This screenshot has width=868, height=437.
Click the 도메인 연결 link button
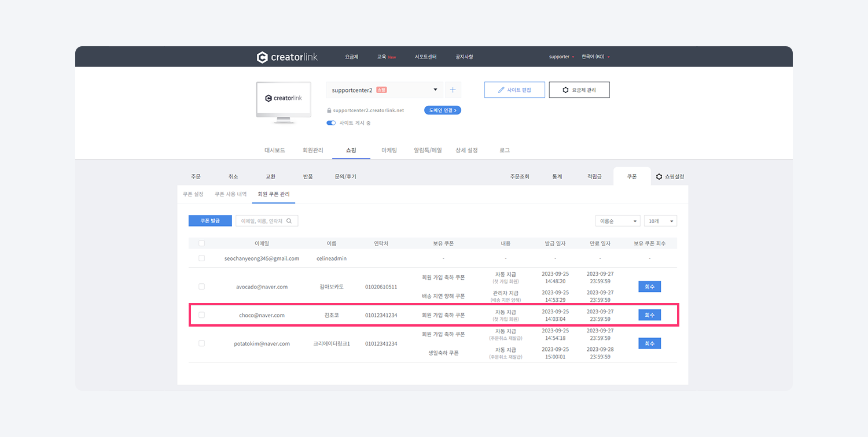point(443,110)
